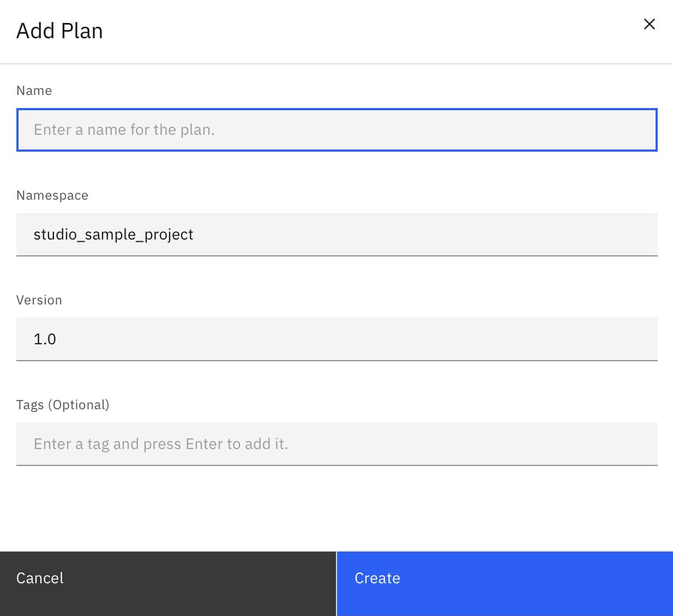The height and width of the screenshot is (616, 673).
Task: Click the 'Version' field label
Action: 39,300
